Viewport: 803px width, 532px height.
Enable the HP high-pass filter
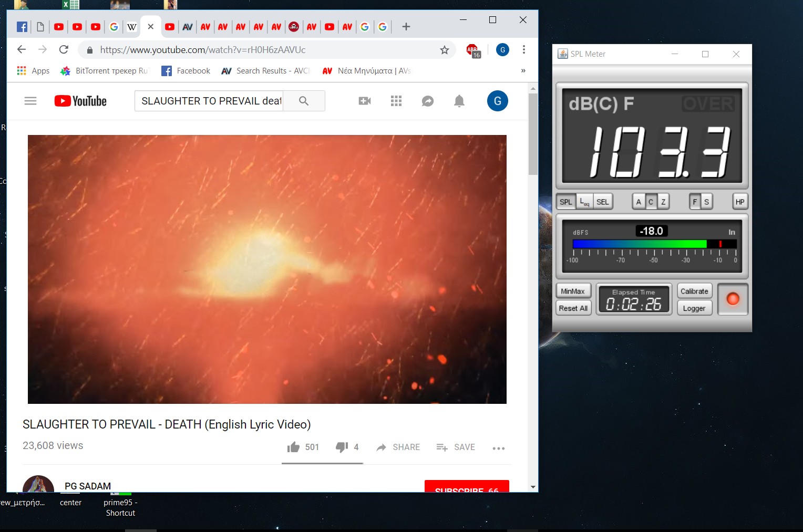[740, 202]
